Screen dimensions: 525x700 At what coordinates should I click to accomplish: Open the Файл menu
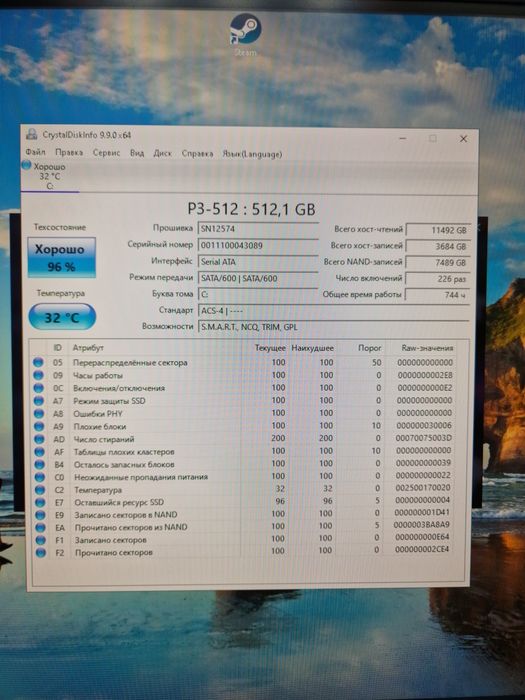click(x=35, y=152)
